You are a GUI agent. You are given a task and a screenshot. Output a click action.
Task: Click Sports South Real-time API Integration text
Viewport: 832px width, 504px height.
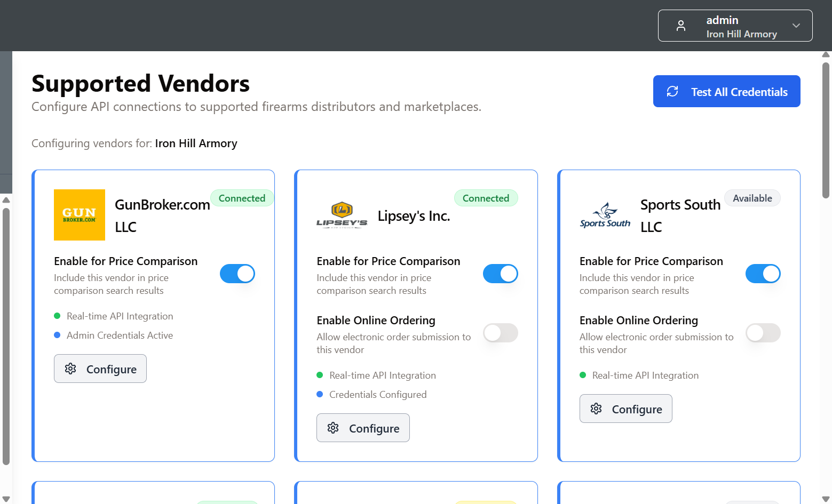click(x=645, y=375)
